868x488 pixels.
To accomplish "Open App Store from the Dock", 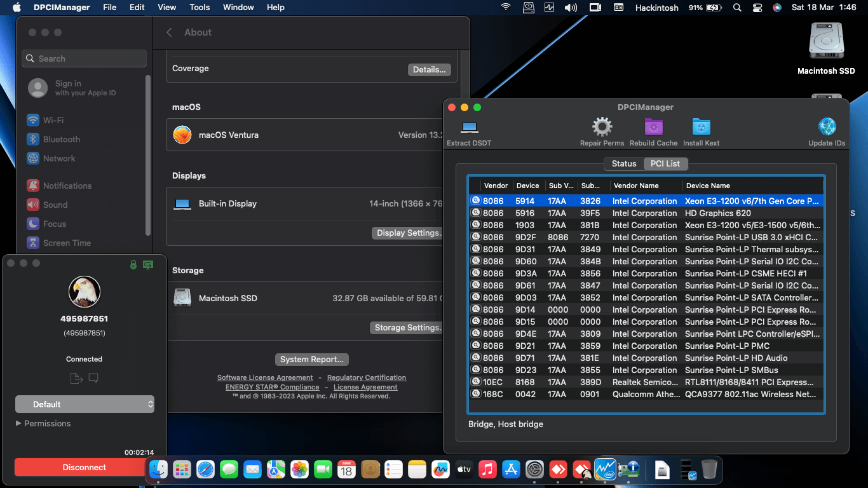I will click(x=511, y=470).
